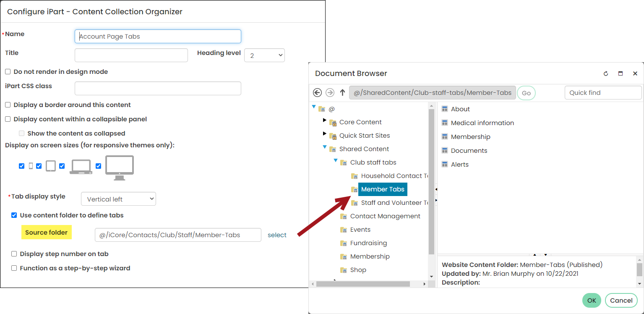Click the Staff and Volunteer folder icon
The height and width of the screenshot is (314, 644).
[x=355, y=203]
